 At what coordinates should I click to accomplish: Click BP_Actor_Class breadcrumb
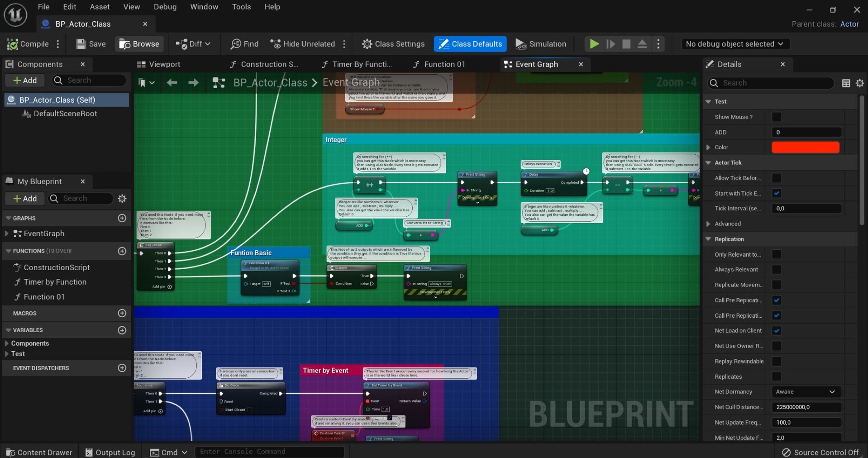(x=270, y=82)
